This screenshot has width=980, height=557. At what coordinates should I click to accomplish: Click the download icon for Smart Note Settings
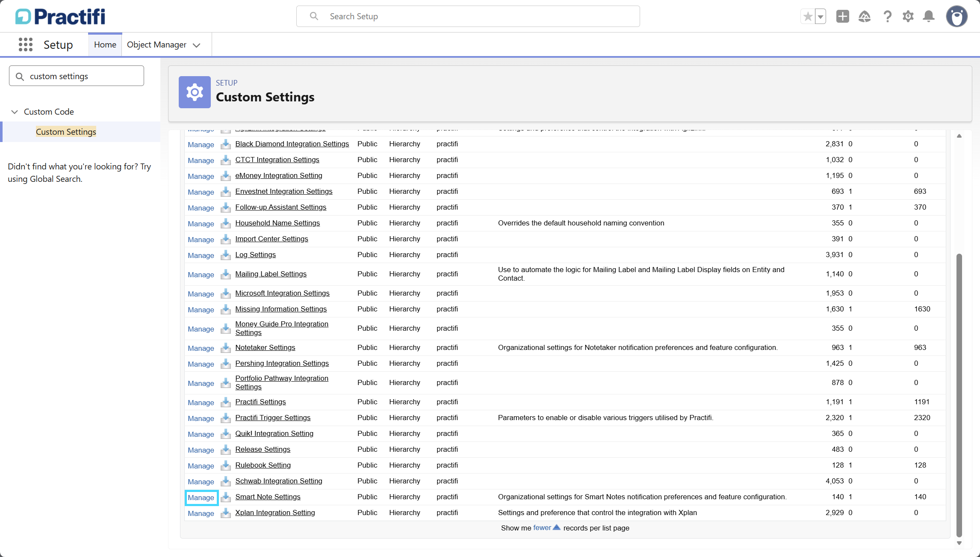pyautogui.click(x=226, y=497)
